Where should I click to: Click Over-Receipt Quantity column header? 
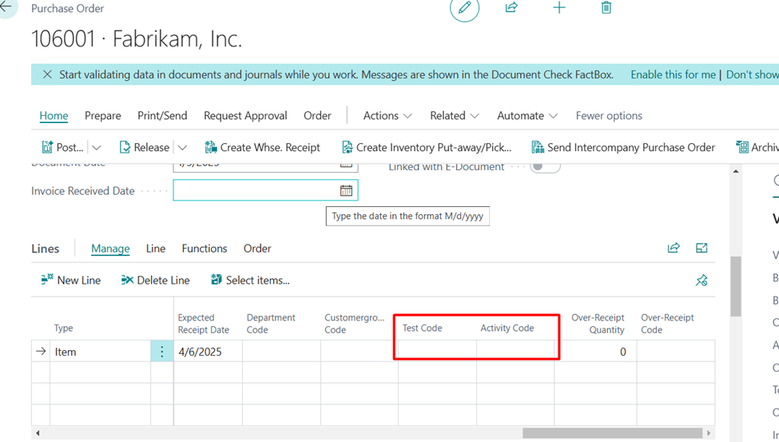pos(598,323)
